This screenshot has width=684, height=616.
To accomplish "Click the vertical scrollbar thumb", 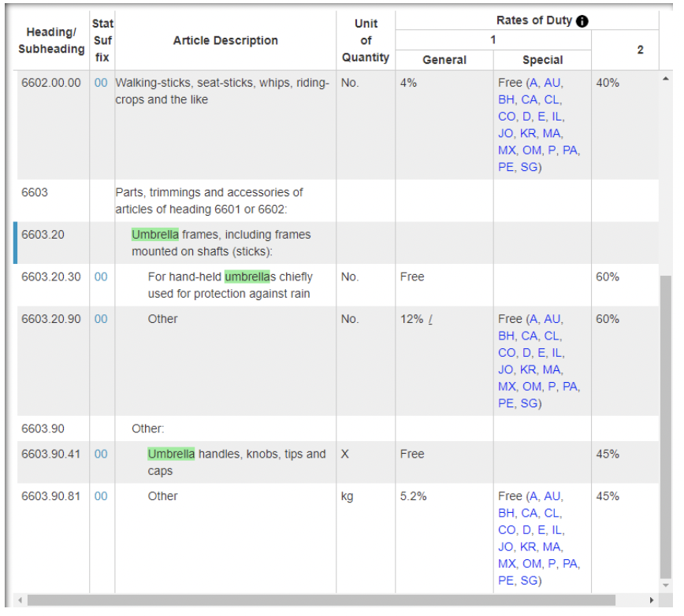I will (x=666, y=425).
